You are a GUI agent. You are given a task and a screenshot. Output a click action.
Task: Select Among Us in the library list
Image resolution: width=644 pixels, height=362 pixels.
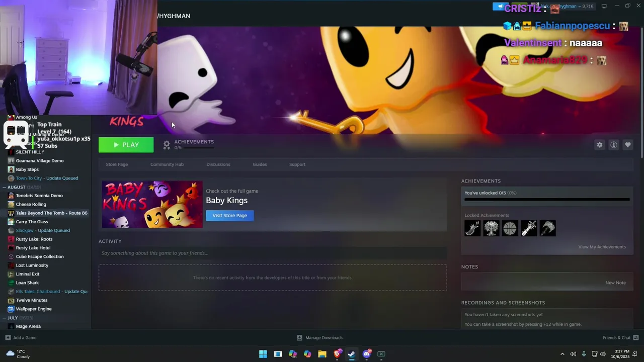click(x=26, y=117)
